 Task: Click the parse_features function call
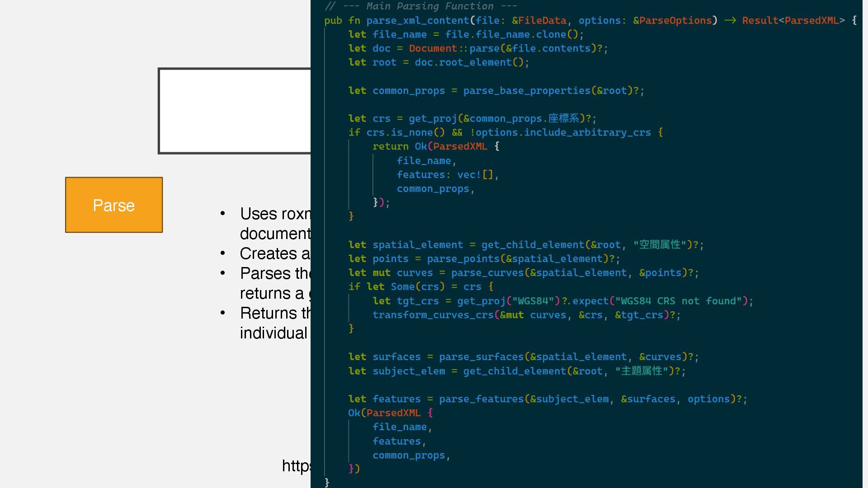point(481,399)
